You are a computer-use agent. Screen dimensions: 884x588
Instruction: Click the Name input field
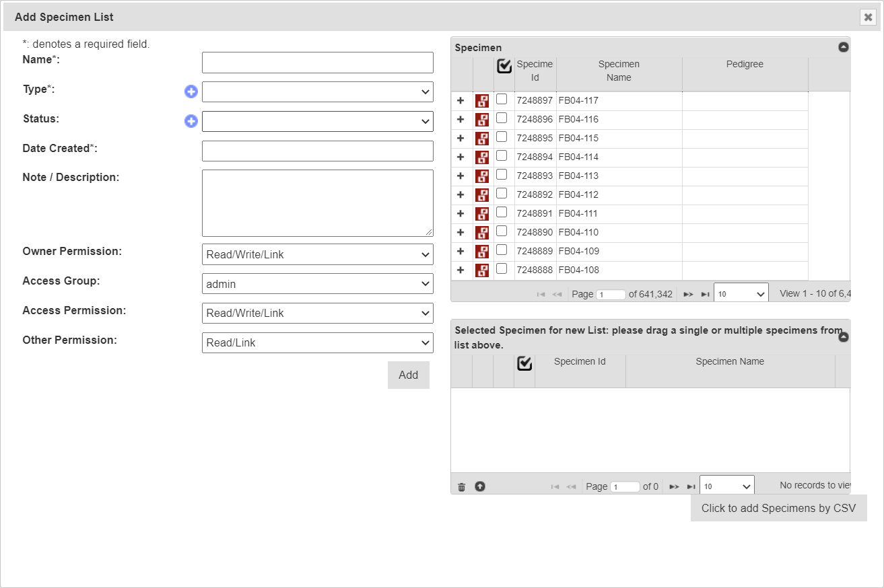tap(317, 63)
